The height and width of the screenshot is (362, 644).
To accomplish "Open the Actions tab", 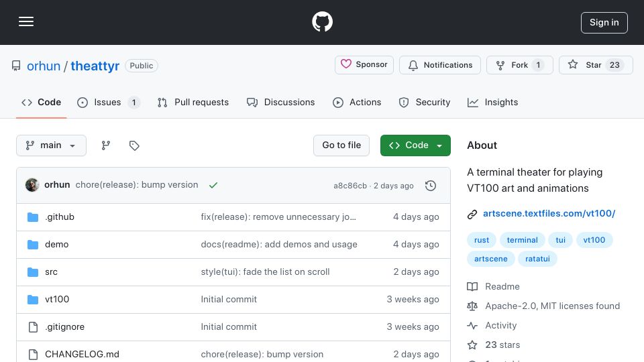I will click(x=357, y=102).
